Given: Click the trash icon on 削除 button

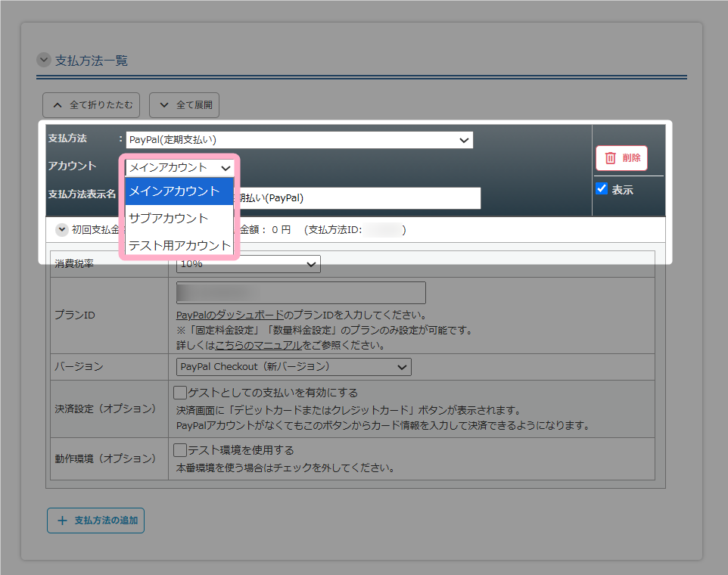Looking at the screenshot, I should tap(610, 158).
